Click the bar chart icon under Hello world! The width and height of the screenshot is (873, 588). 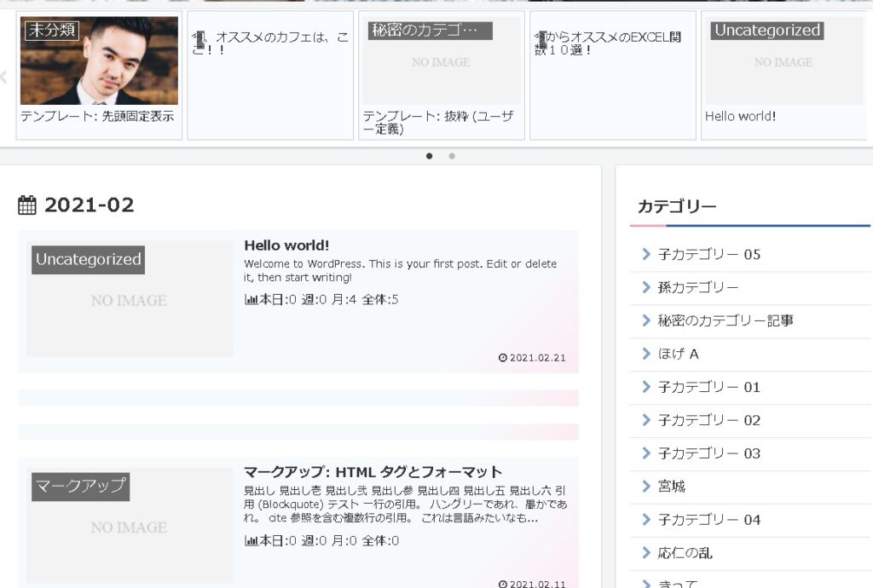[x=251, y=300]
